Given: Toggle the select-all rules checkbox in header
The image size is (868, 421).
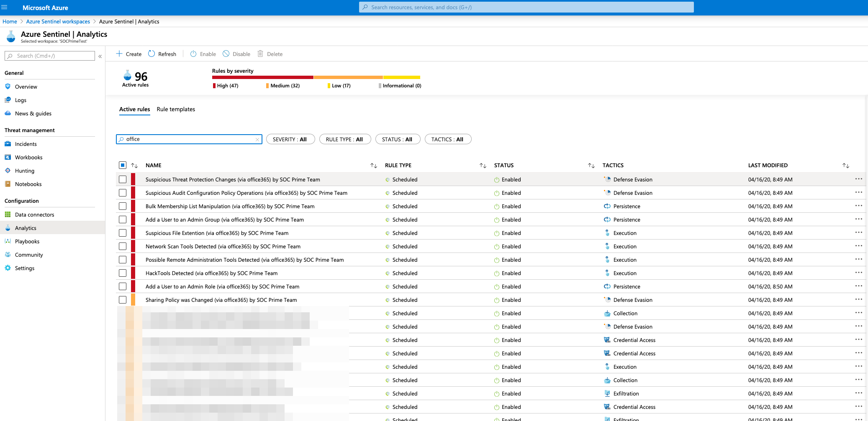Looking at the screenshot, I should pos(123,165).
